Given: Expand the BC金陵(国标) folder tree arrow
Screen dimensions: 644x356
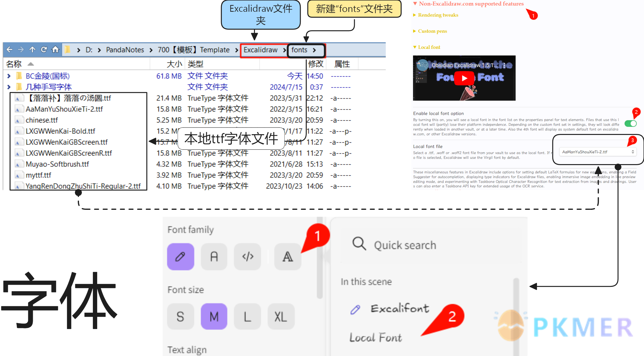Looking at the screenshot, I should 9,76.
